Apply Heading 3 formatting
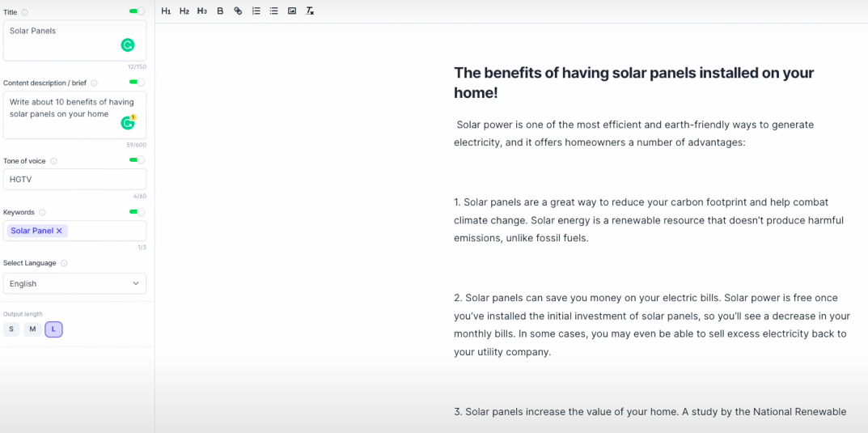Viewport: 868px width, 433px height. point(202,11)
